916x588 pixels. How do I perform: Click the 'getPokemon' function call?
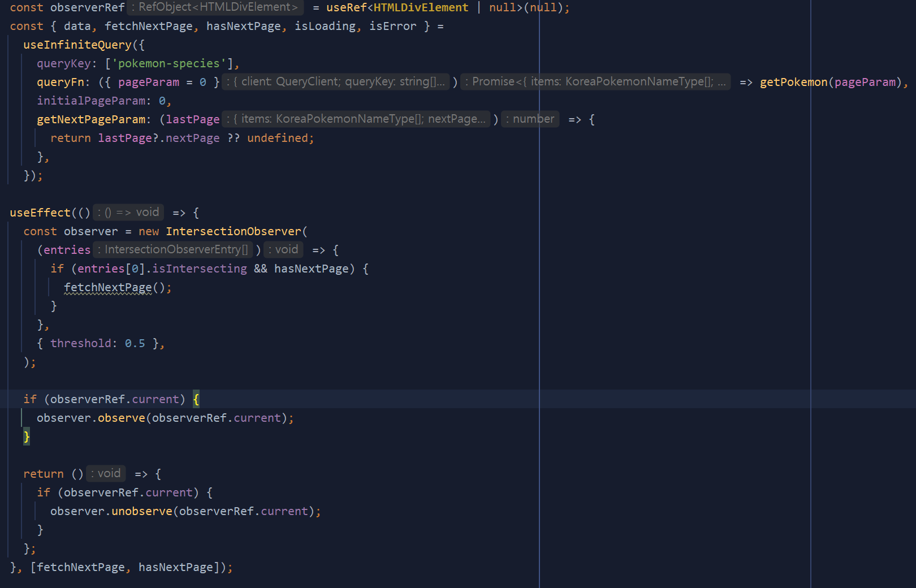793,82
